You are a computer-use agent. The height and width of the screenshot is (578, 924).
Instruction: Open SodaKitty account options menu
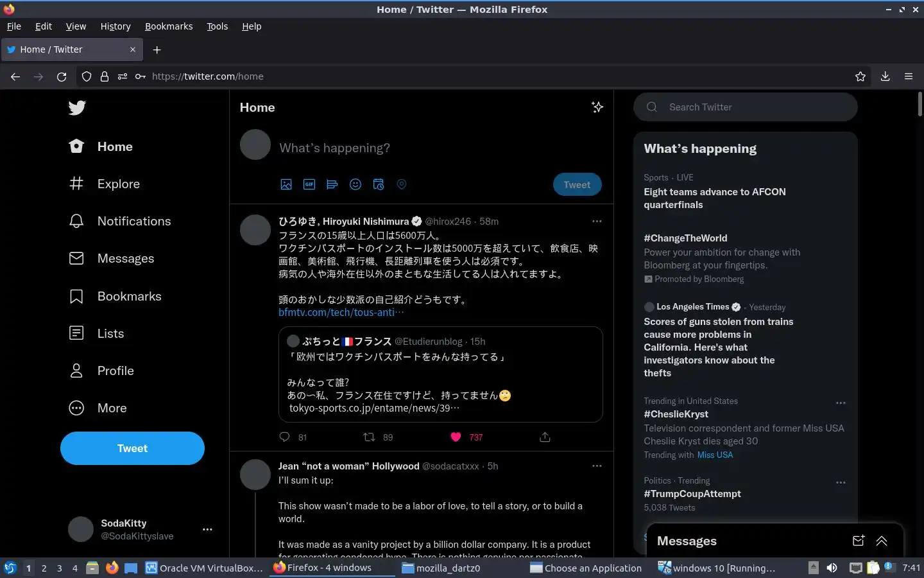tap(207, 529)
